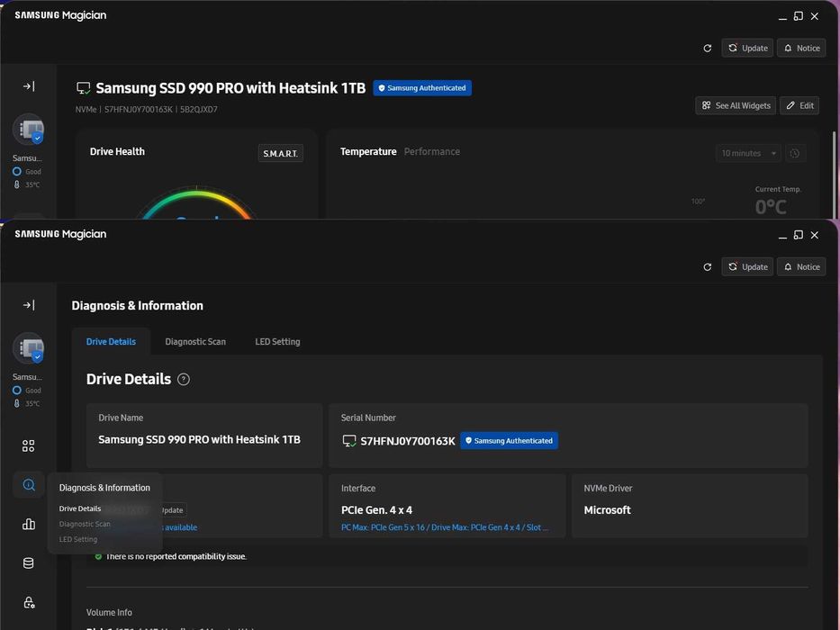Switch to Diagnostic Scan tab
The height and width of the screenshot is (630, 840).
pyautogui.click(x=195, y=341)
